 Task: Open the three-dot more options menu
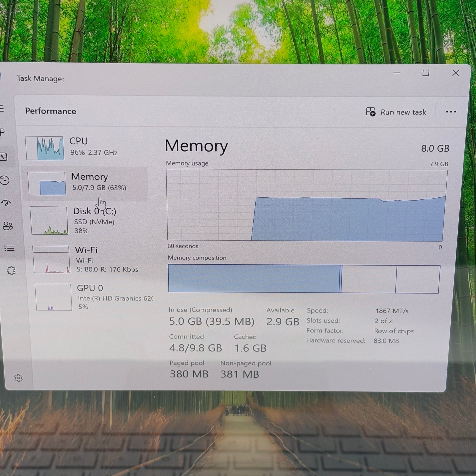click(x=451, y=112)
